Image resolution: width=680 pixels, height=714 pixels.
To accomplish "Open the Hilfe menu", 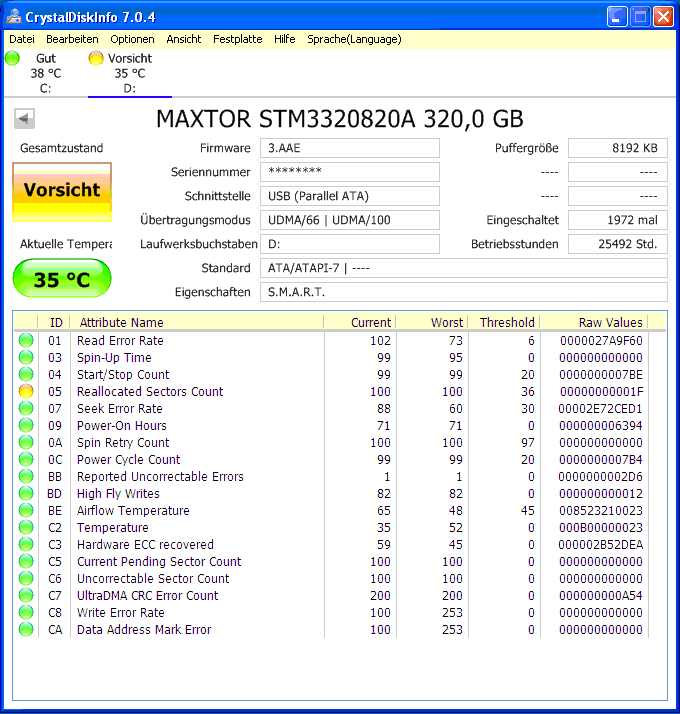I will pyautogui.click(x=285, y=39).
